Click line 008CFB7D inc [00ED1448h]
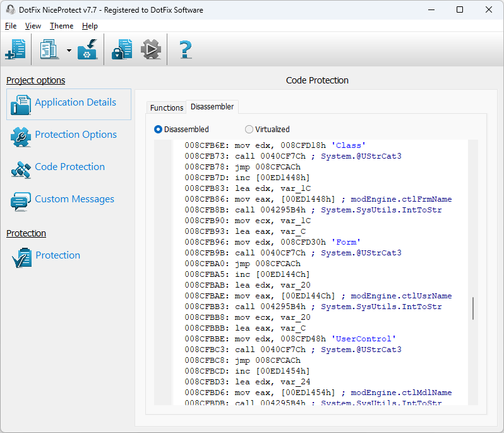This screenshot has width=504, height=433. pyautogui.click(x=247, y=178)
